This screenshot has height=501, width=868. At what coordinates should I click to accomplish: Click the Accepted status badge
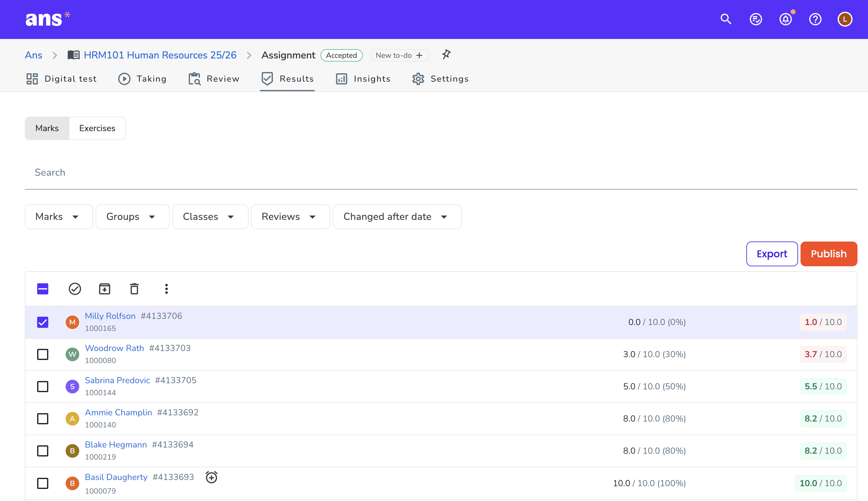341,55
